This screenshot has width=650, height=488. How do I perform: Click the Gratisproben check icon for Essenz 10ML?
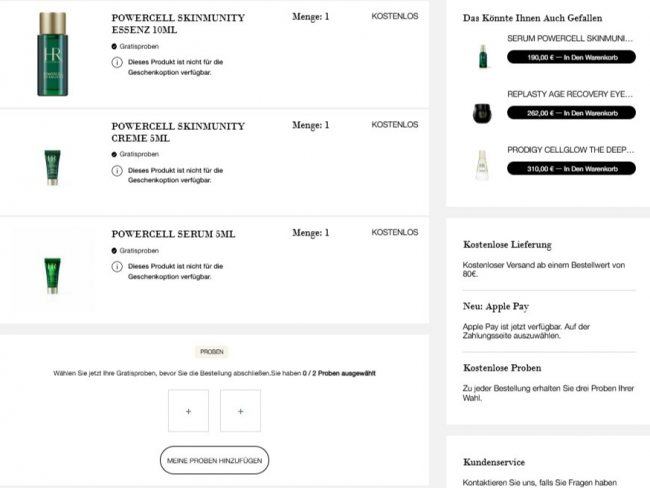pos(114,46)
